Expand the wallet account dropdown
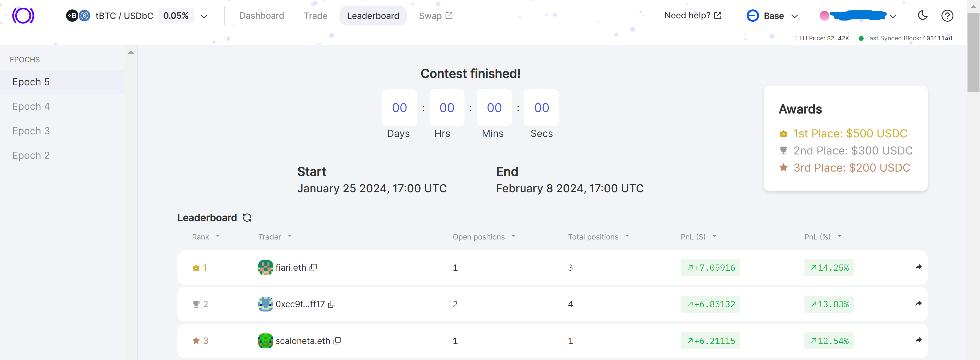 pyautogui.click(x=893, y=16)
